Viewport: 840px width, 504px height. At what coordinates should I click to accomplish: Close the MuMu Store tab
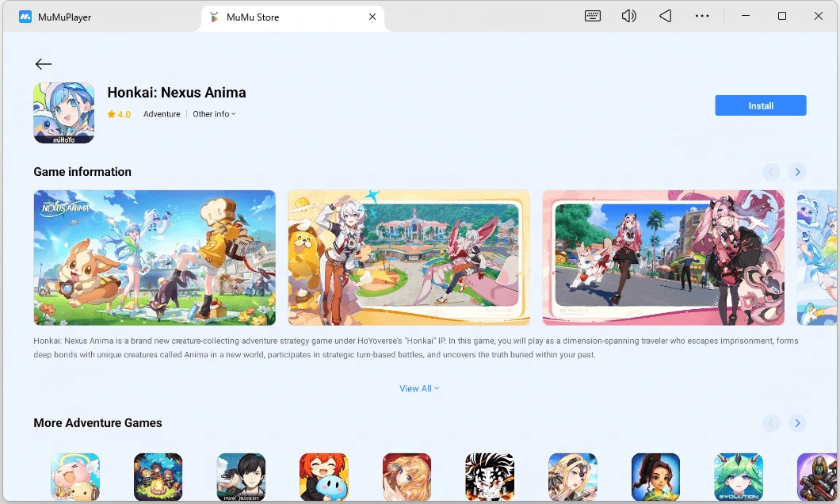pyautogui.click(x=372, y=17)
